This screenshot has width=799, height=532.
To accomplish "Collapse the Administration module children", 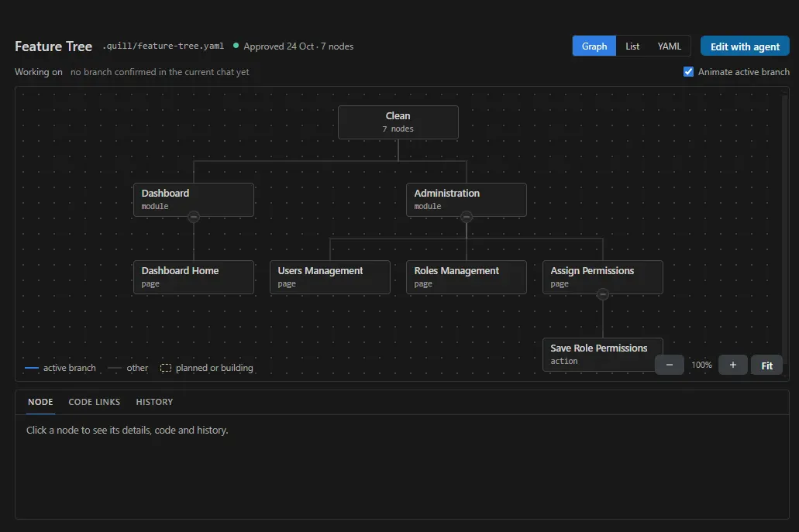I will tap(467, 217).
